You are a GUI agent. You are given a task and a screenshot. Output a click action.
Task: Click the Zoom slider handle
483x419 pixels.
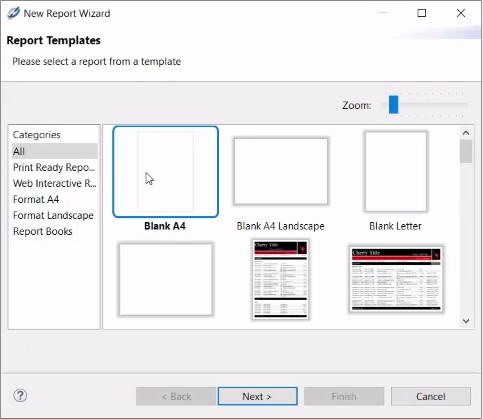[x=393, y=105]
